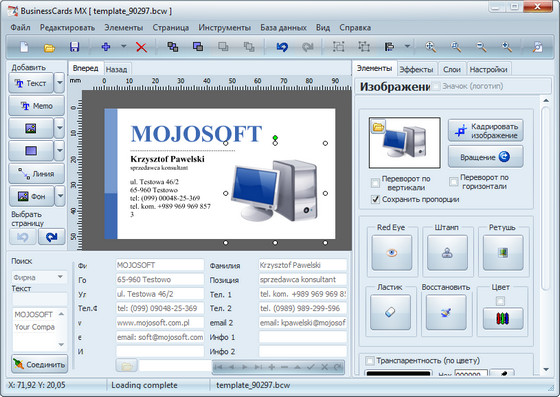Add rectangle shape element
Viewport: 560px width, 397px height.
[x=31, y=151]
